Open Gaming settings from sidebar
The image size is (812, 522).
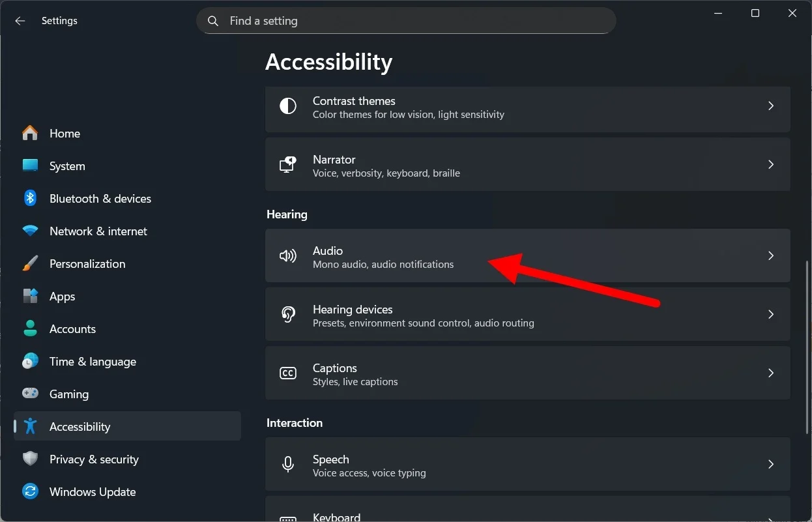pyautogui.click(x=68, y=394)
